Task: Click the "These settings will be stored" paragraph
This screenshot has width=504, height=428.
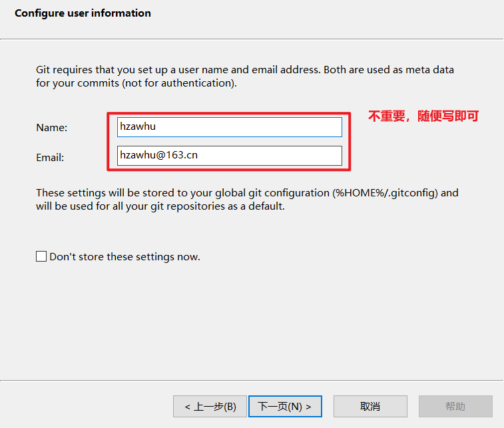Action: pyautogui.click(x=247, y=199)
